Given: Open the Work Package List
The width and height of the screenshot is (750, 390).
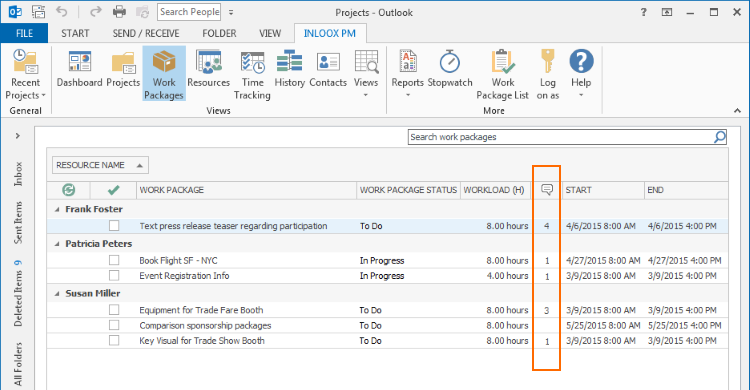Looking at the screenshot, I should (x=502, y=75).
